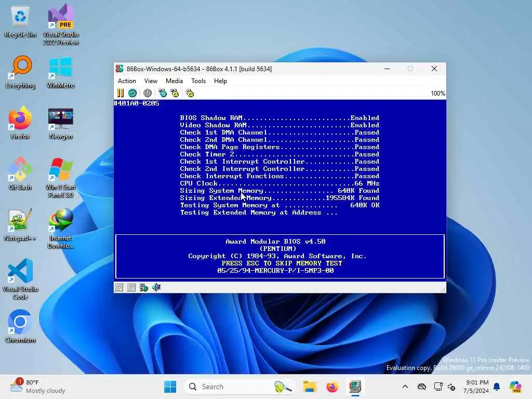Open the clock showing 9:01 PM
This screenshot has height=399, width=532.
476,387
